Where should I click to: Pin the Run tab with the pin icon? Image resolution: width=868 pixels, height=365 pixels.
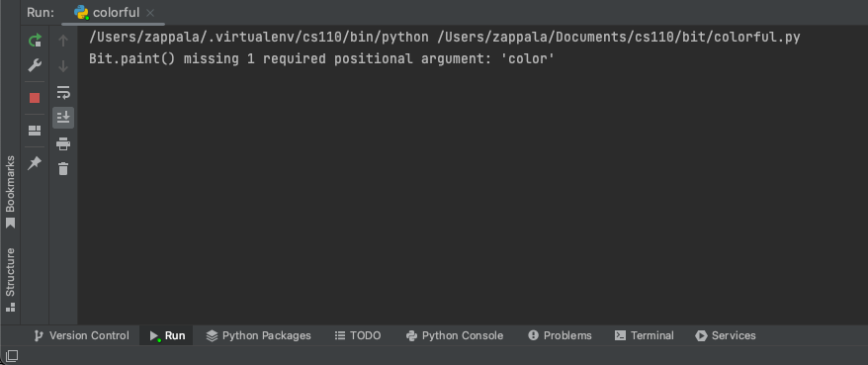pos(35,163)
